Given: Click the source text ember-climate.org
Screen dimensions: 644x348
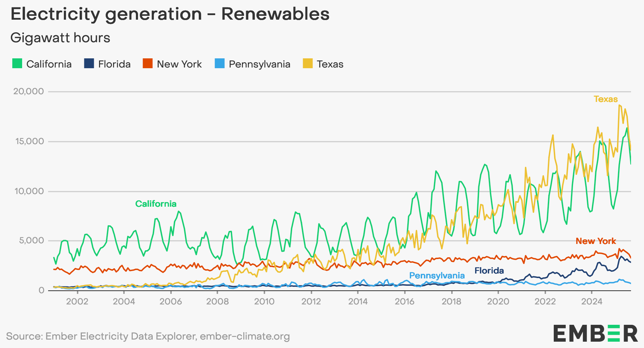Looking at the screenshot, I should (245, 336).
